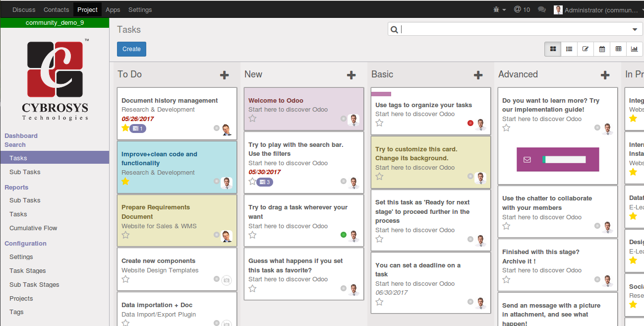Viewport: 644px width, 326px height.
Task: Expand the search options dropdown arrow
Action: point(635,30)
